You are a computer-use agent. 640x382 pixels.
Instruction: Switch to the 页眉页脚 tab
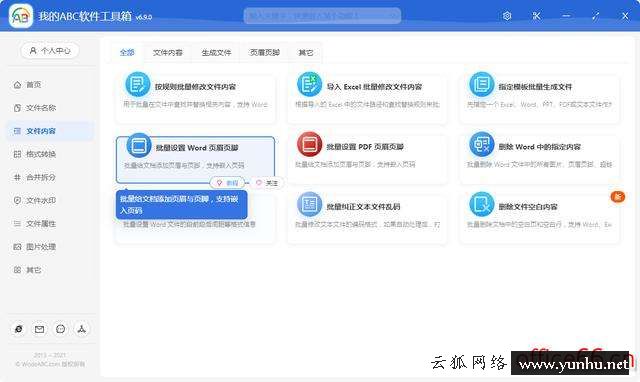pos(264,53)
